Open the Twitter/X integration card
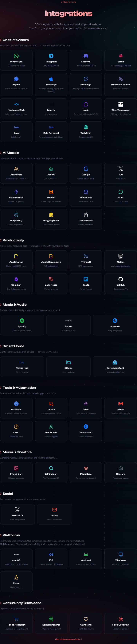Image resolution: width=137 pixels, height=644 pixels. [17, 514]
